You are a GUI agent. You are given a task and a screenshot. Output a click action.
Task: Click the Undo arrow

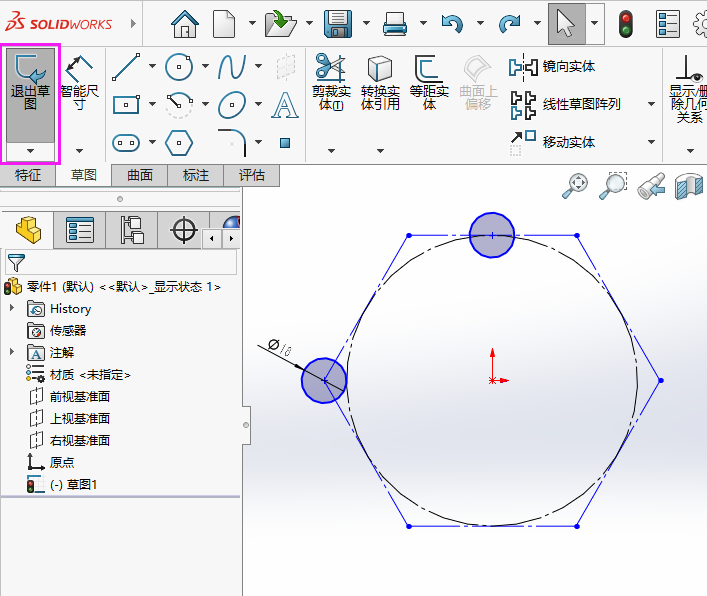tap(452, 23)
